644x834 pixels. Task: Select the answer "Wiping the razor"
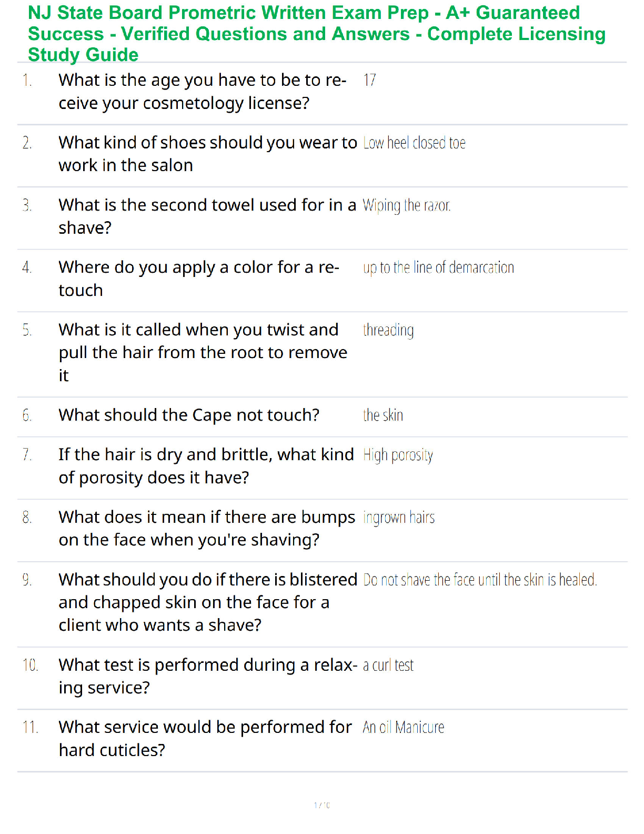[406, 205]
